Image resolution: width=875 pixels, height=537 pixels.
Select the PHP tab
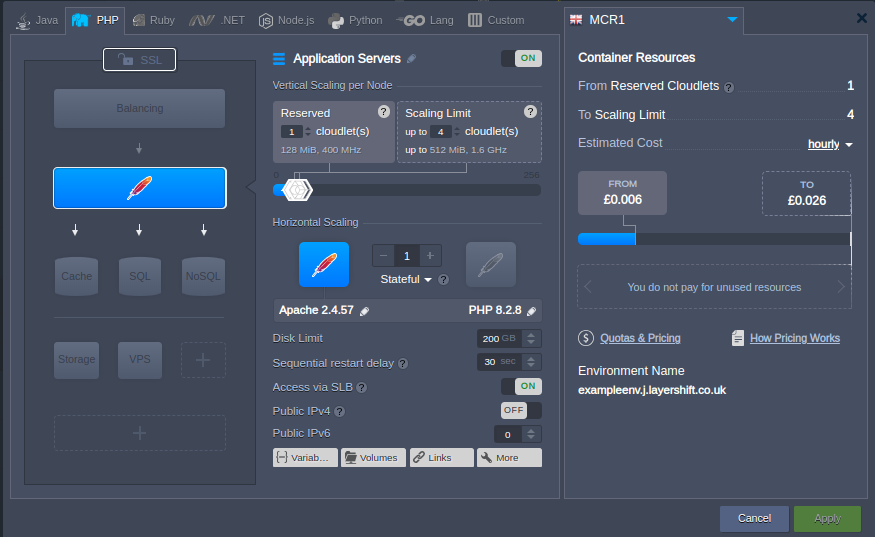(95, 21)
